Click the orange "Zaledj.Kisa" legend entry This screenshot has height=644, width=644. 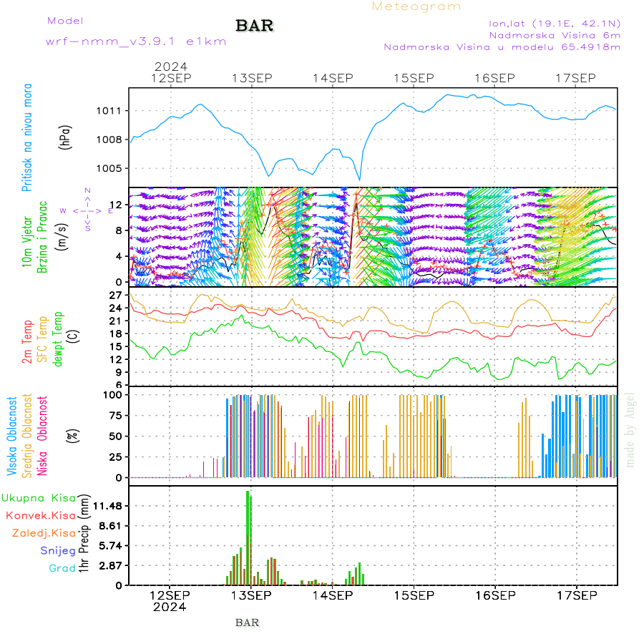click(x=44, y=533)
